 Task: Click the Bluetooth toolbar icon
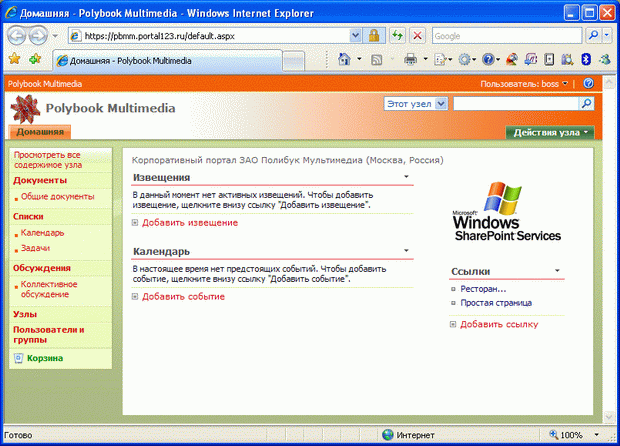pos(586,60)
